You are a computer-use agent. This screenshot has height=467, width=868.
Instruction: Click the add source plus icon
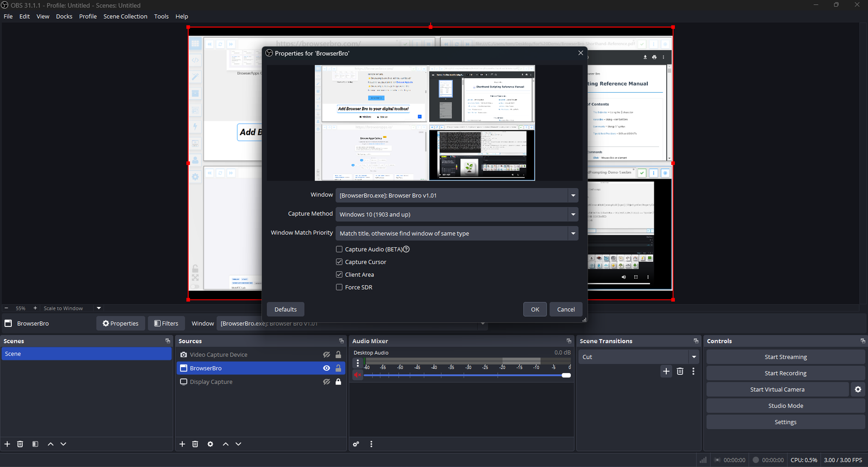pos(182,444)
